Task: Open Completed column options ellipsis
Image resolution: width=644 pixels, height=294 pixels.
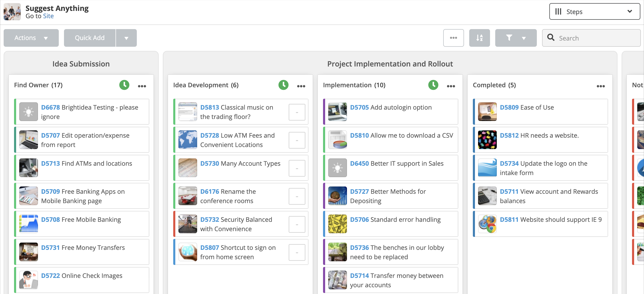Action: [x=601, y=86]
